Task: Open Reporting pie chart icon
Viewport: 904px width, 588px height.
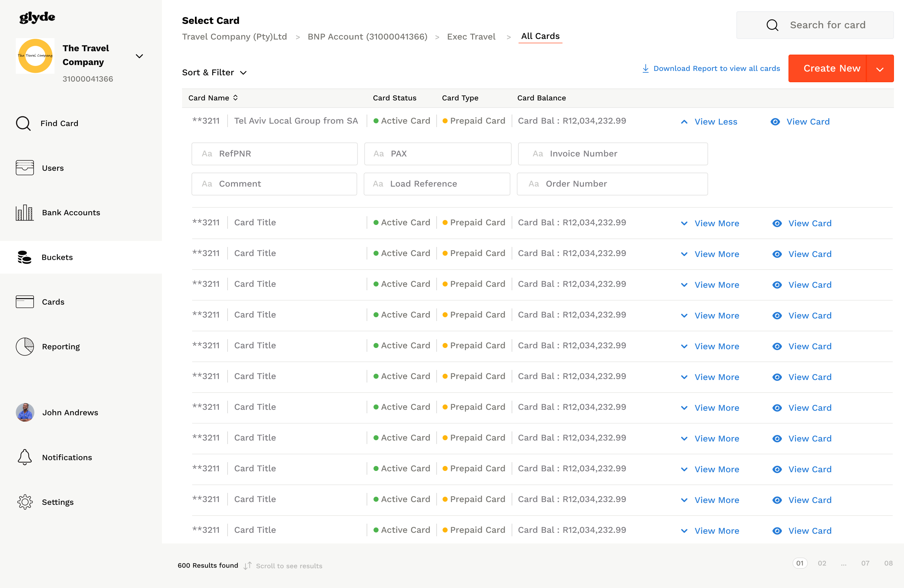Action: [25, 347]
